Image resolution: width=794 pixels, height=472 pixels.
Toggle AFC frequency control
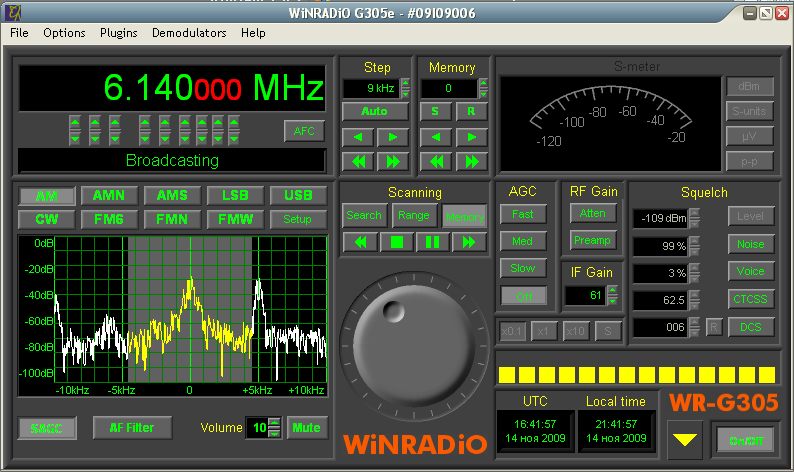(x=304, y=131)
